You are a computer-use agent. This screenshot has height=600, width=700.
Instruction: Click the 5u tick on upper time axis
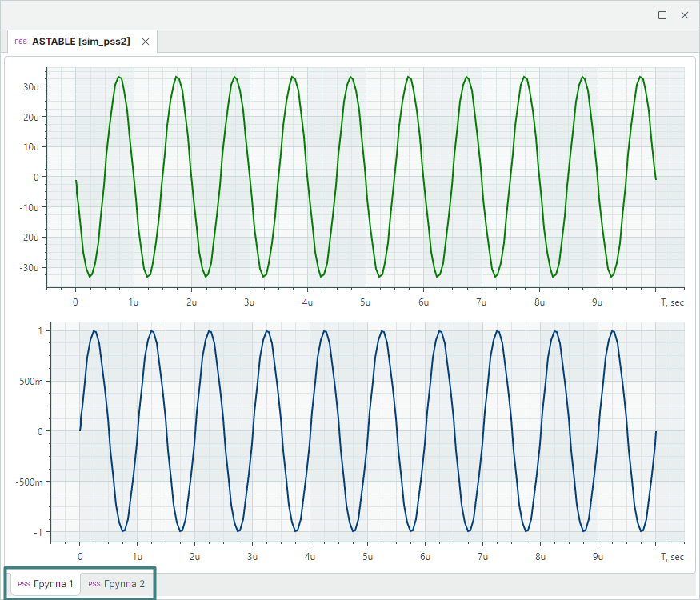point(366,302)
